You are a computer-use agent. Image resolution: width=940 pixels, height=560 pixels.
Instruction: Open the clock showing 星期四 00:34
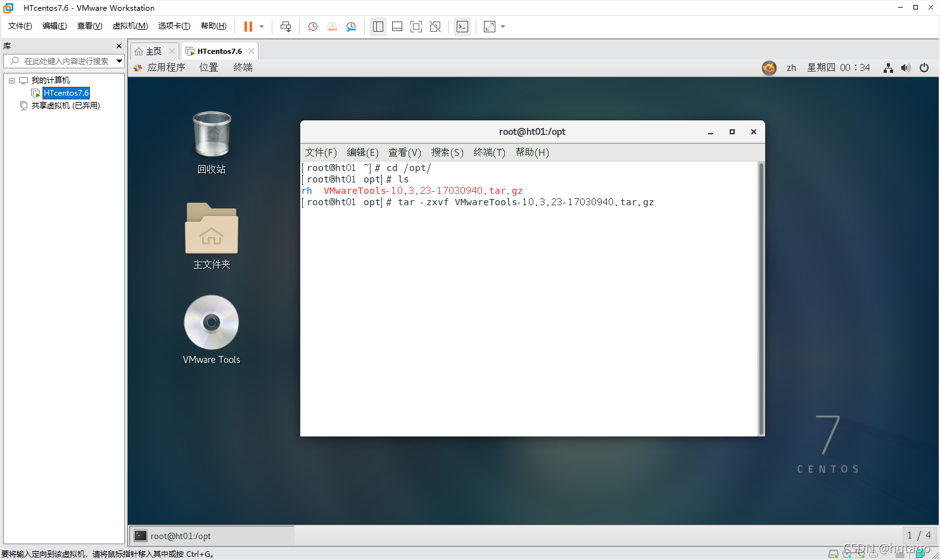(x=838, y=68)
